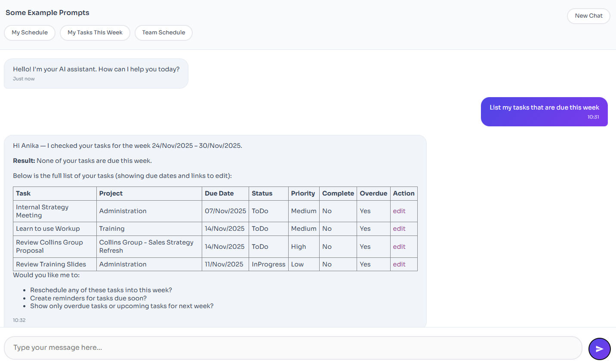Click edit for Review Collins Group Proposal
The height and width of the screenshot is (364, 616).
pyautogui.click(x=399, y=247)
